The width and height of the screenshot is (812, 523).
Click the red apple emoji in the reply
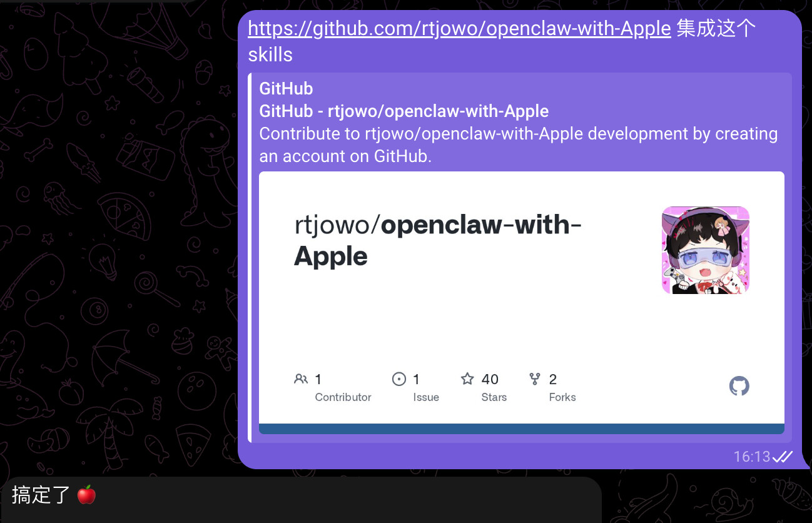[x=86, y=495]
